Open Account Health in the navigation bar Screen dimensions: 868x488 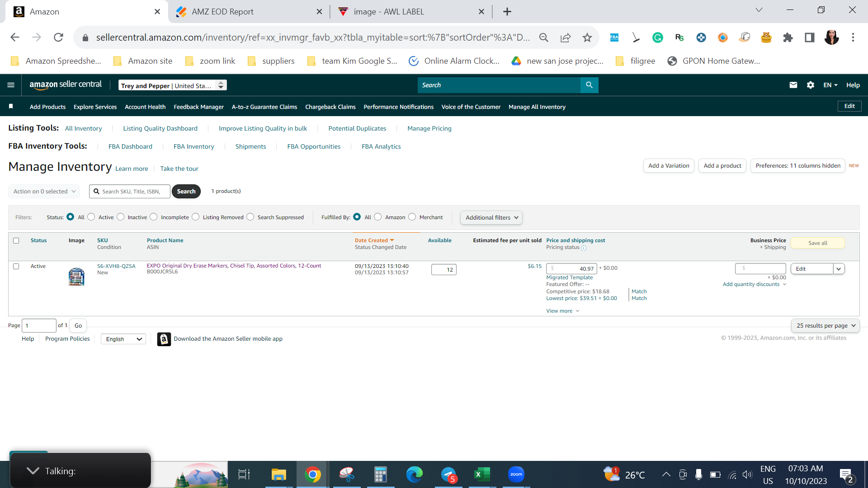click(145, 107)
